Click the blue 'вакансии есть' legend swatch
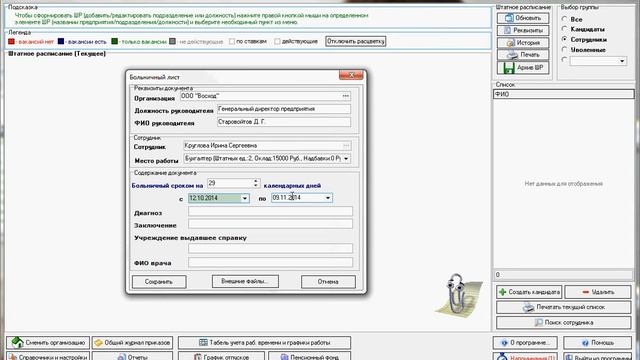Viewport: 640px width, 360px height. click(61, 41)
